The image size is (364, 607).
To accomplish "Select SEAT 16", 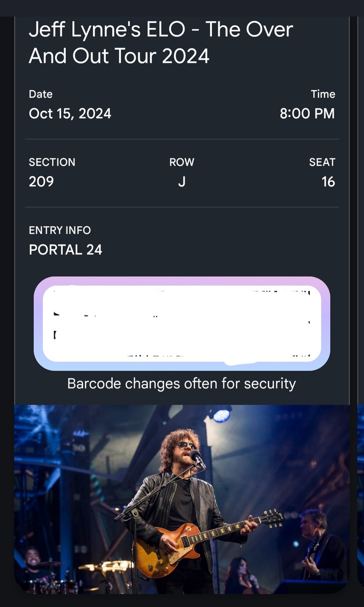I will tap(329, 182).
